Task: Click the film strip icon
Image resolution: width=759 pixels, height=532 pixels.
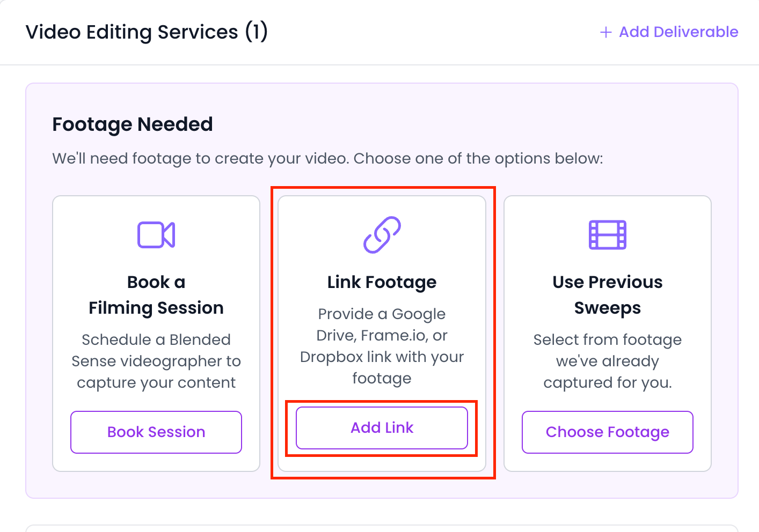Action: 608,235
